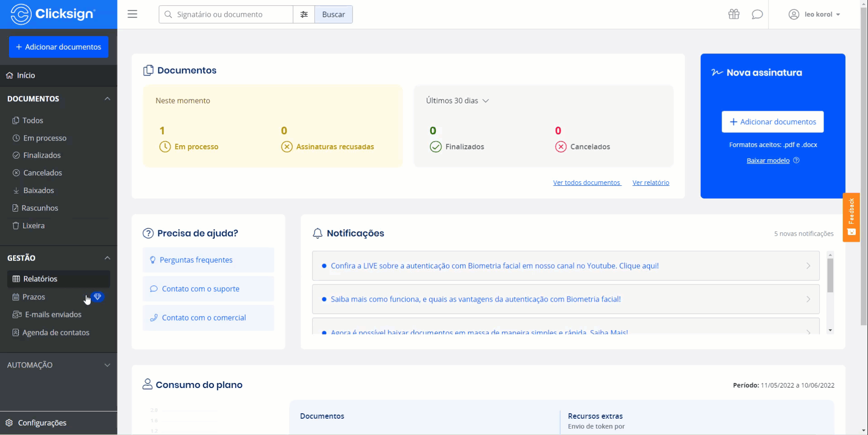The height and width of the screenshot is (435, 868).
Task: Click the sidebar Adicionar documentos button
Action: 59,47
